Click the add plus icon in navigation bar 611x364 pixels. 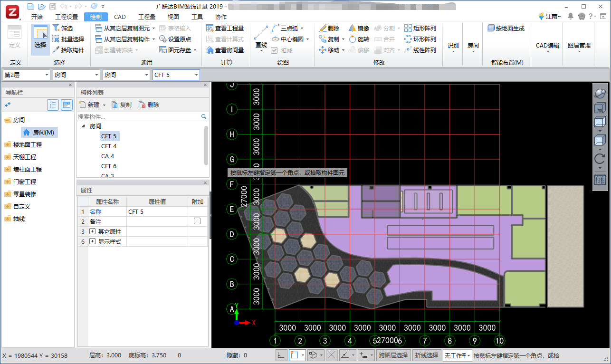pyautogui.click(x=8, y=105)
